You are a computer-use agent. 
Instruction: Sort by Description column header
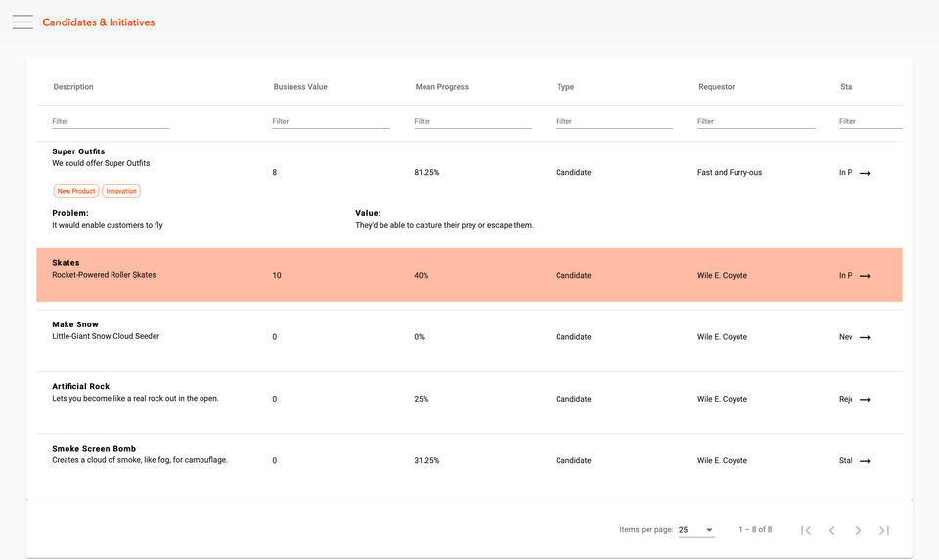73,87
